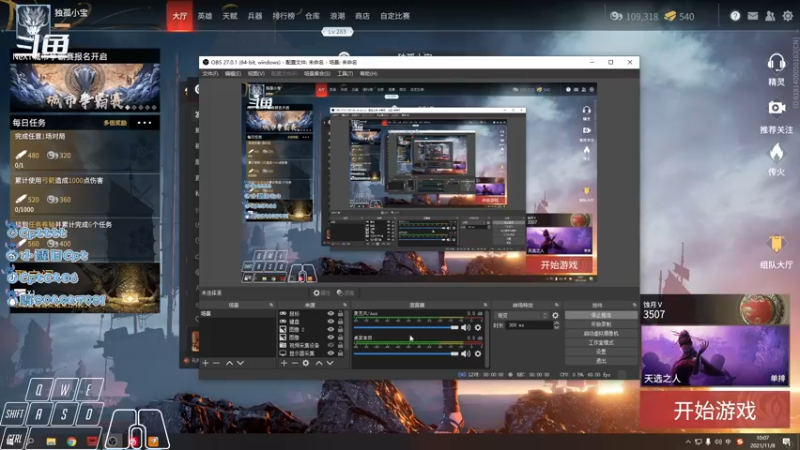Viewport: 800px width, 450px height.
Task: Open File Explorer from the taskbar
Action: (x=51, y=441)
